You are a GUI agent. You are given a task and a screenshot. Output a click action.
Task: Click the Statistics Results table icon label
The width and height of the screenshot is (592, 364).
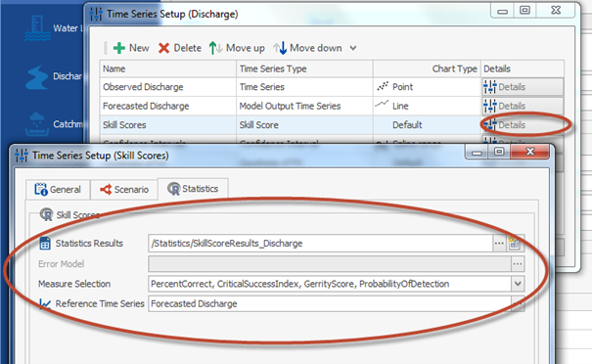pos(45,244)
